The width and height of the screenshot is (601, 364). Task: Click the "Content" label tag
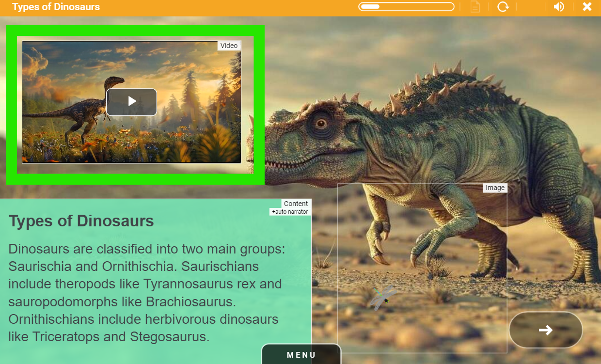point(296,204)
